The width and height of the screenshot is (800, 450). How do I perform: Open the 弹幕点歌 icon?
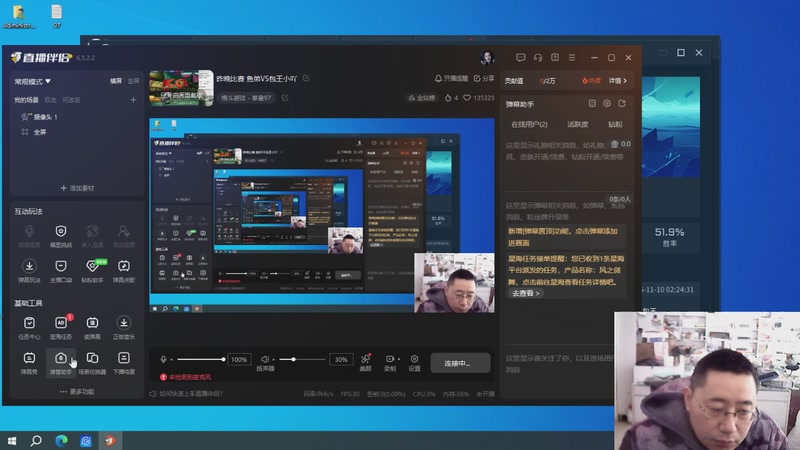124,266
